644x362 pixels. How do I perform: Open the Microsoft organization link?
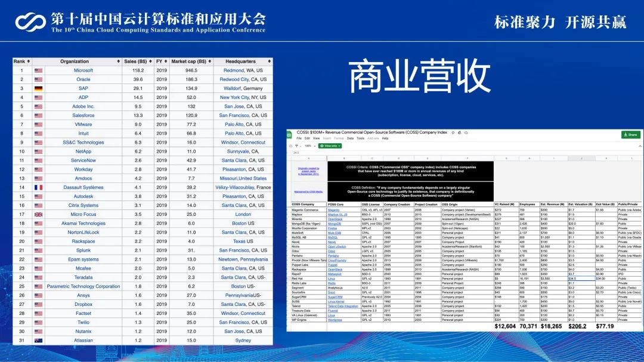(x=83, y=70)
